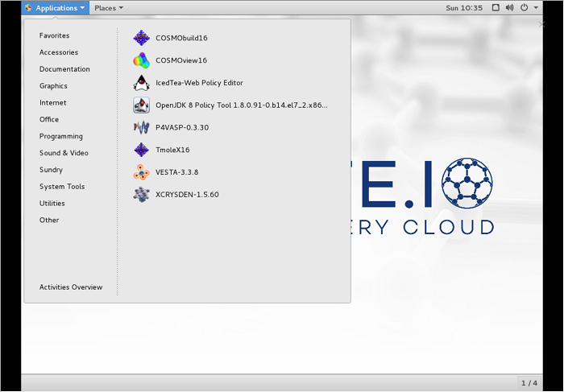This screenshot has height=392, width=564.
Task: Click the power icon in top bar
Action: coord(524,7)
